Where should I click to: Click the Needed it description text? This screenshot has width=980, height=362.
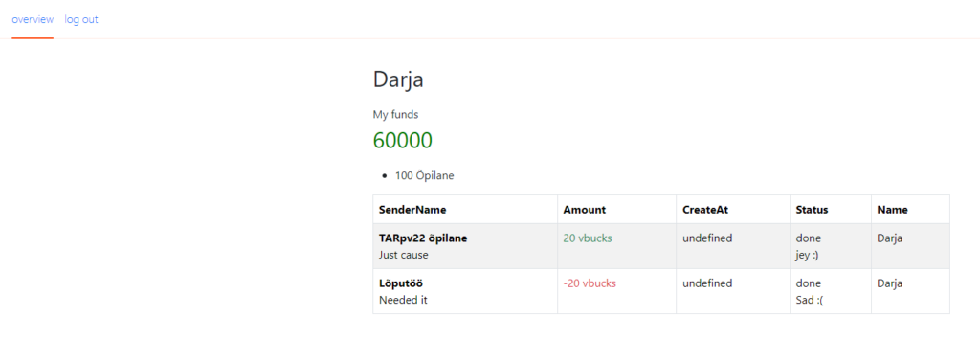[403, 300]
